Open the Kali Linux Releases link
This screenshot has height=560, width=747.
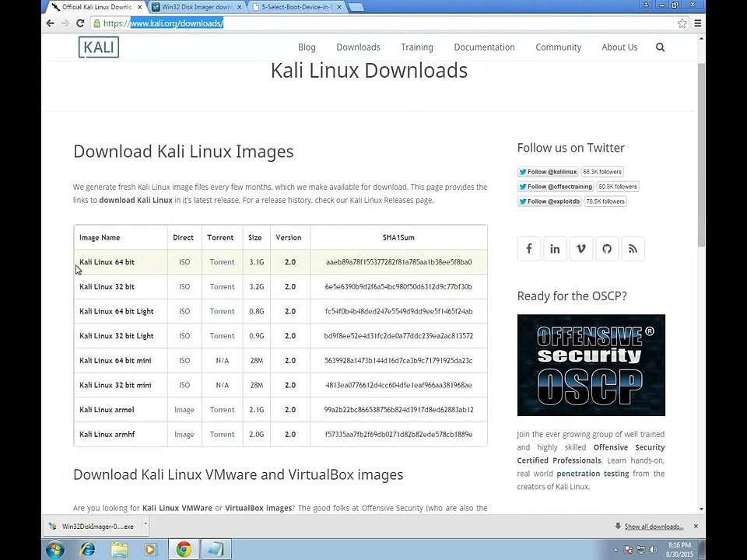tap(381, 200)
